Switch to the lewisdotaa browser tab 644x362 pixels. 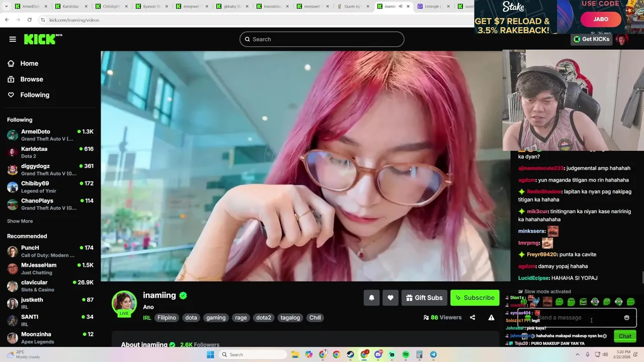[273, 7]
